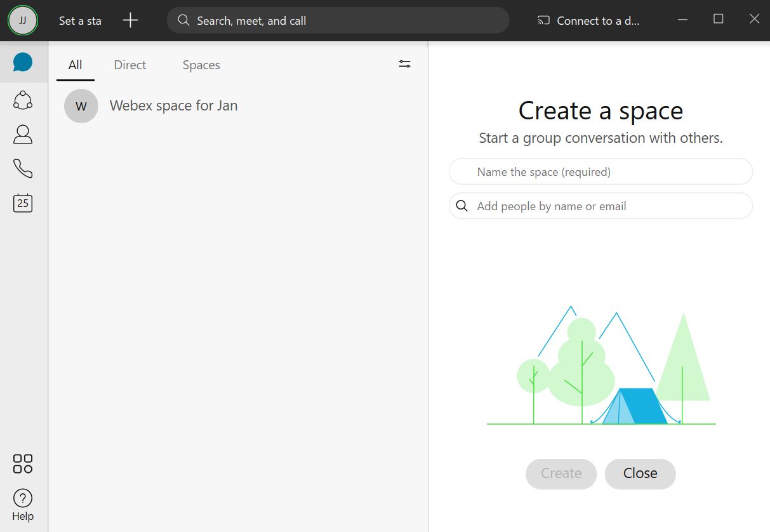Open the Webex space for Jan conversation
This screenshot has height=532, width=770.
pos(173,105)
